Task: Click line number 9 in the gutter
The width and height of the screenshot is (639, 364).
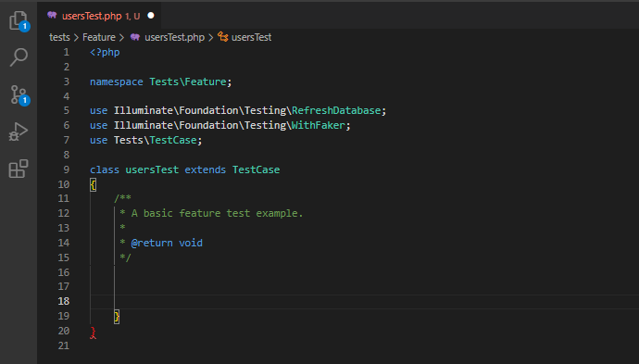Action: click(67, 170)
